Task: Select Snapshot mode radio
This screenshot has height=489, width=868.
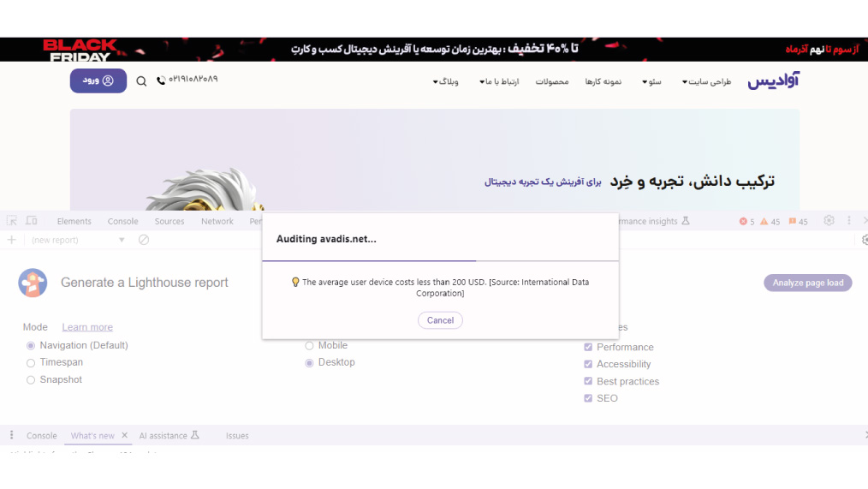Action: [x=31, y=380]
